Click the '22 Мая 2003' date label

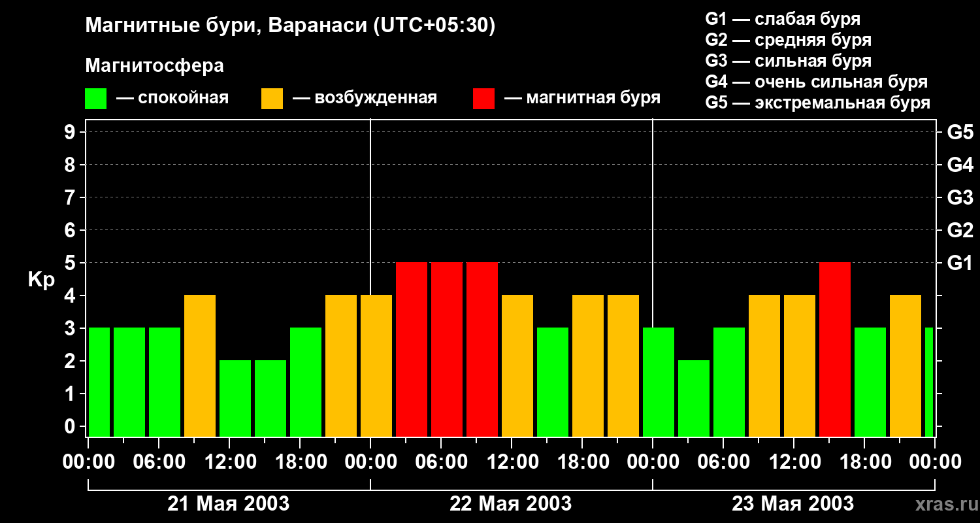(x=511, y=503)
